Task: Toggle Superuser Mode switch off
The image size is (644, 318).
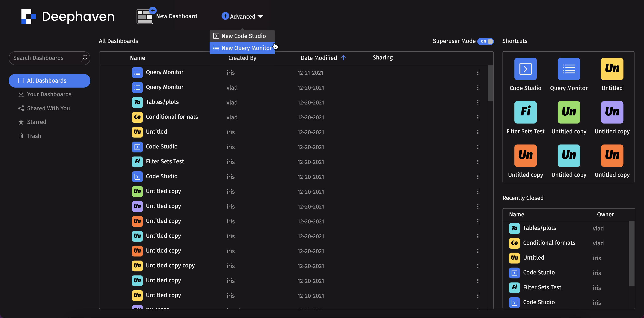Action: tap(485, 41)
